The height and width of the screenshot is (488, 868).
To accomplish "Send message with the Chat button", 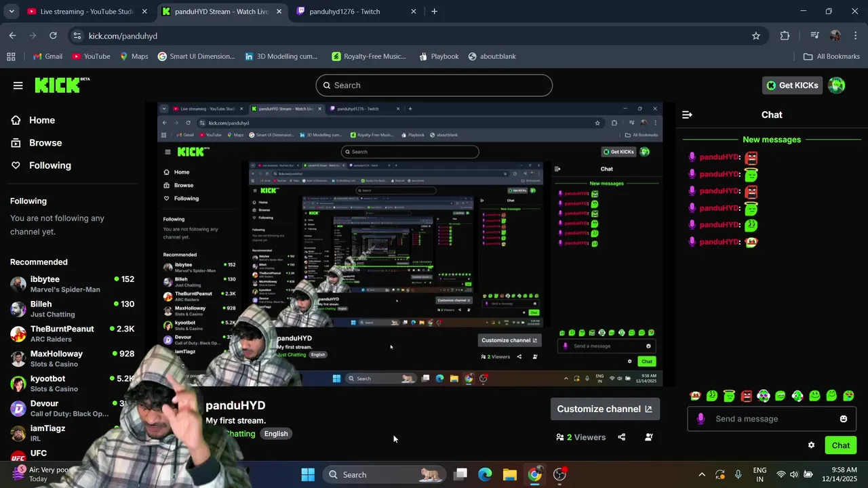I will [x=841, y=445].
